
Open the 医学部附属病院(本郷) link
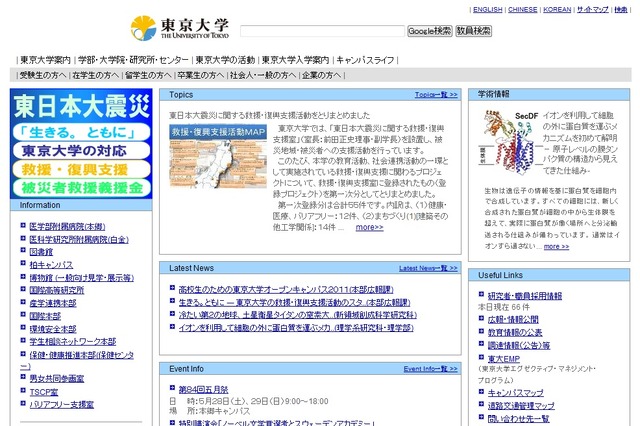coord(67,226)
